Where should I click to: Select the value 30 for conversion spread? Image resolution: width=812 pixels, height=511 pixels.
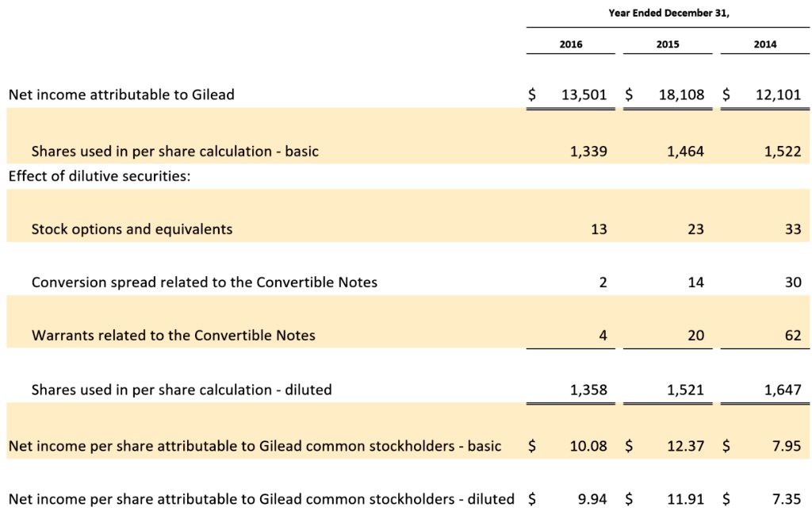(x=791, y=282)
